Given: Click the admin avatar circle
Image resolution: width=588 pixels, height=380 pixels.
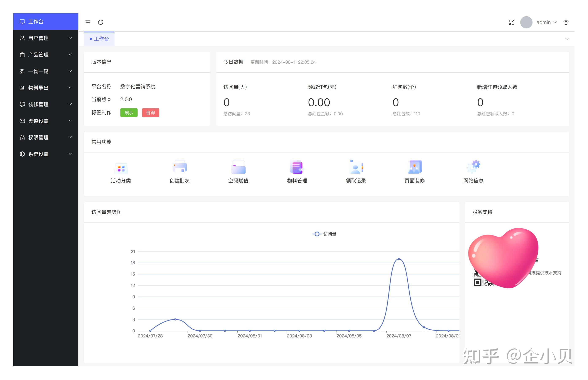Looking at the screenshot, I should (526, 22).
